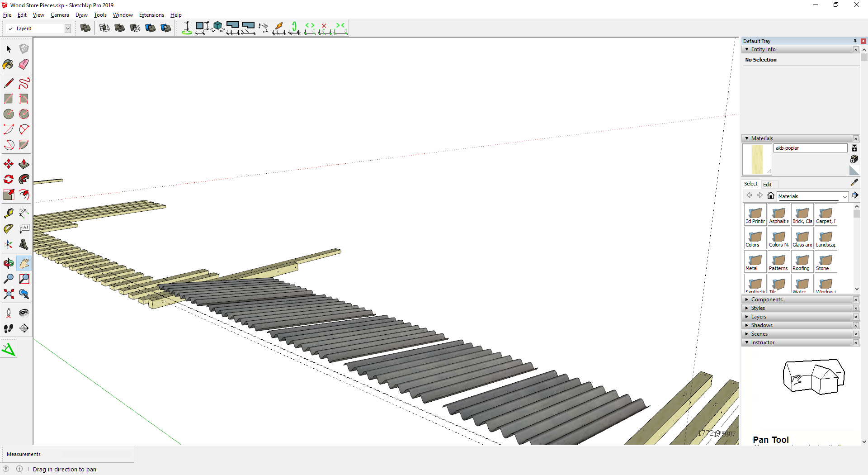Pin the Default Tray auto-hide
Screen dimensions: 868x475
[855, 41]
